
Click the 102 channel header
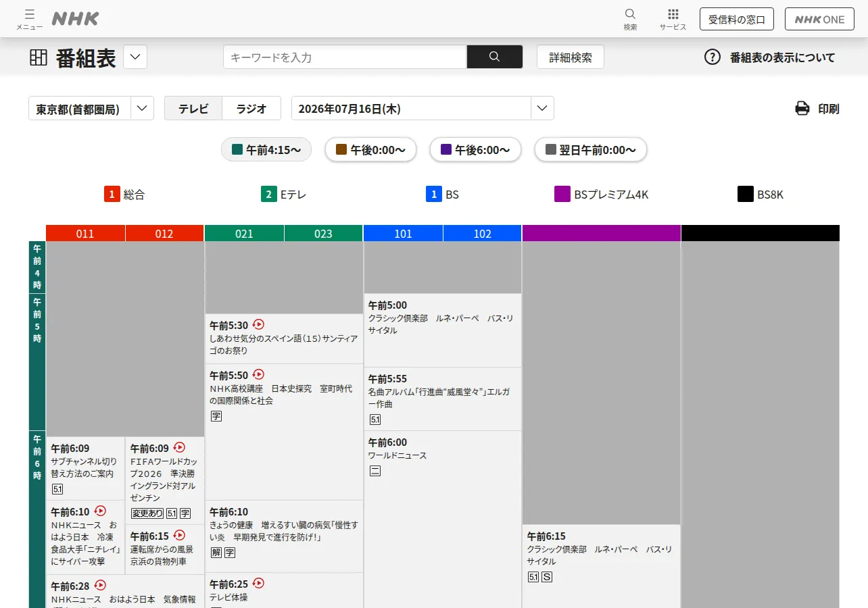coord(483,233)
